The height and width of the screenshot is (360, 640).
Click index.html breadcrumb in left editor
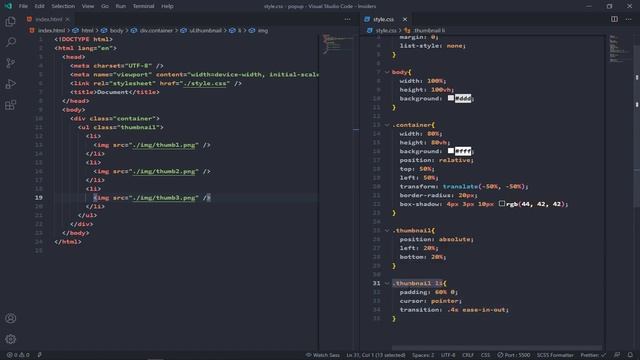pos(51,30)
